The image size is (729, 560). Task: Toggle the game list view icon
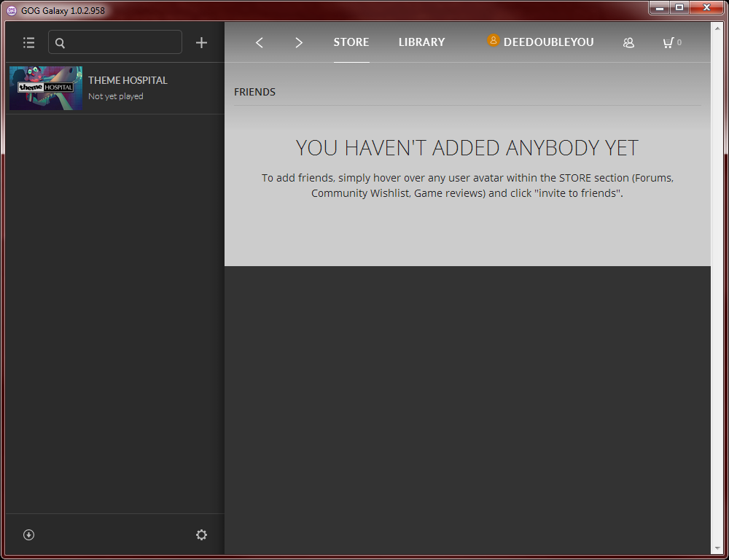[28, 42]
